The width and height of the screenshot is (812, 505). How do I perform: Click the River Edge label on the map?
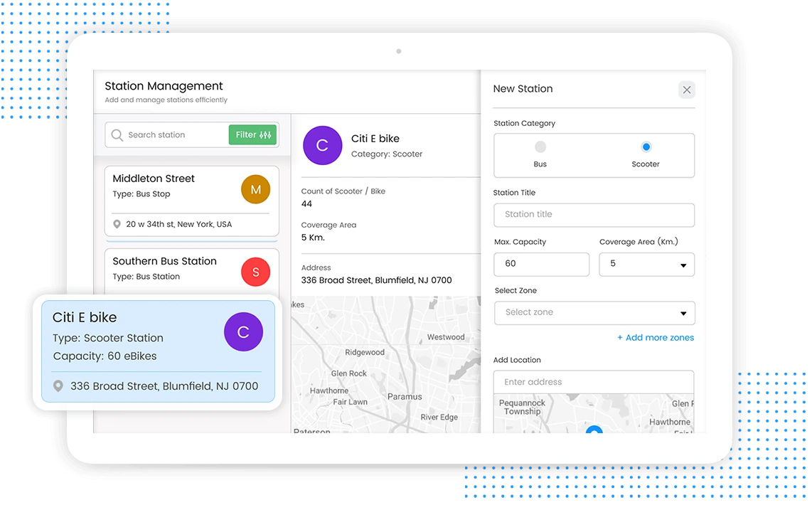click(439, 418)
